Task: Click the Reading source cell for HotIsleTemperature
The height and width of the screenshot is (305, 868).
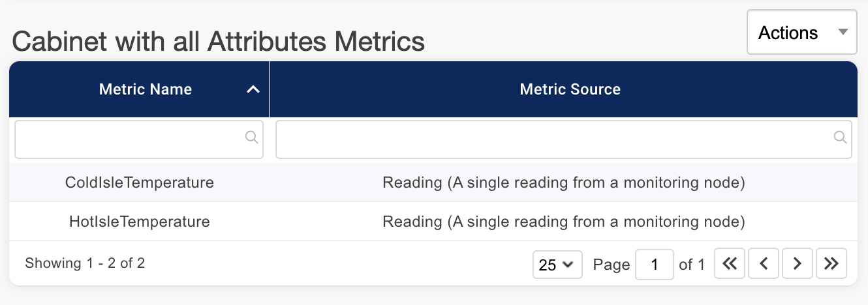Action: tap(563, 222)
